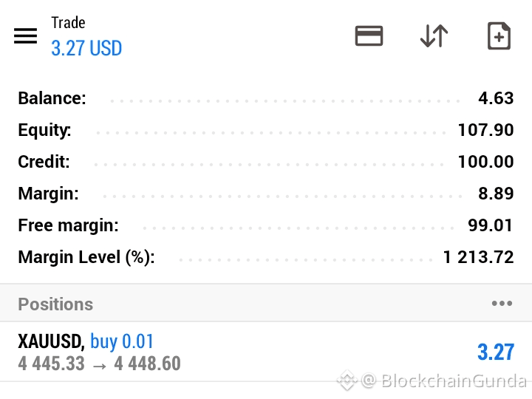
Task: Tap the 3.27 USD total profit header
Action: coord(86,48)
